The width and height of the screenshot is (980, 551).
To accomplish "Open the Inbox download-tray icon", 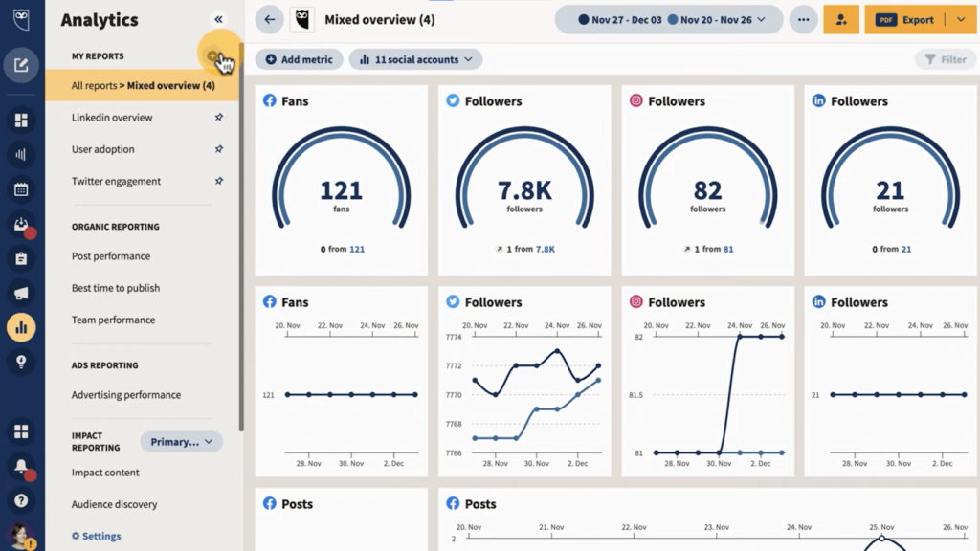I will point(21,224).
